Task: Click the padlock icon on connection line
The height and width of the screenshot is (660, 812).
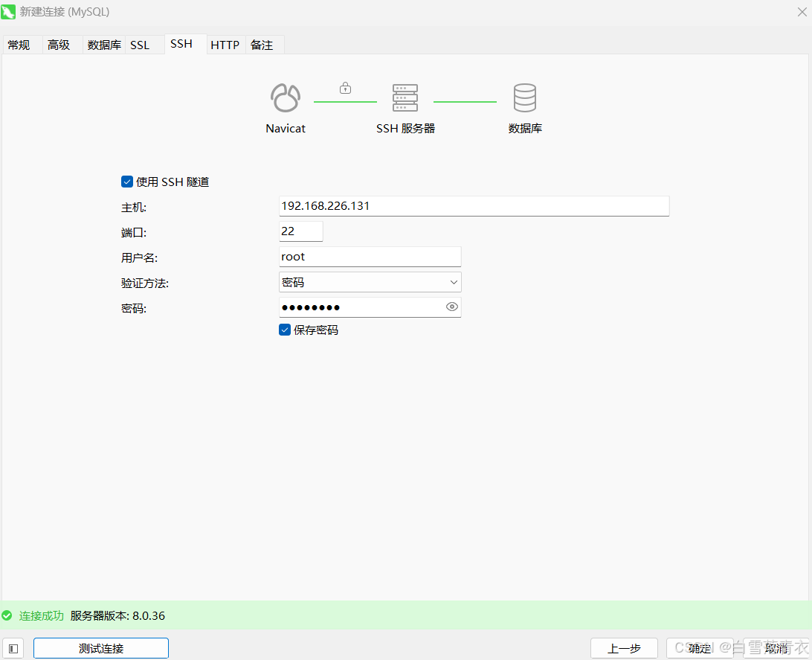Action: click(345, 88)
